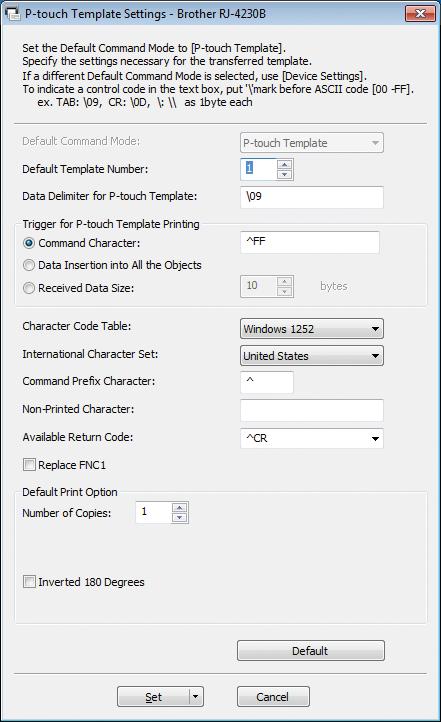The height and width of the screenshot is (722, 441).
Task: Click the Data Delimiter text box
Action: pos(312,197)
